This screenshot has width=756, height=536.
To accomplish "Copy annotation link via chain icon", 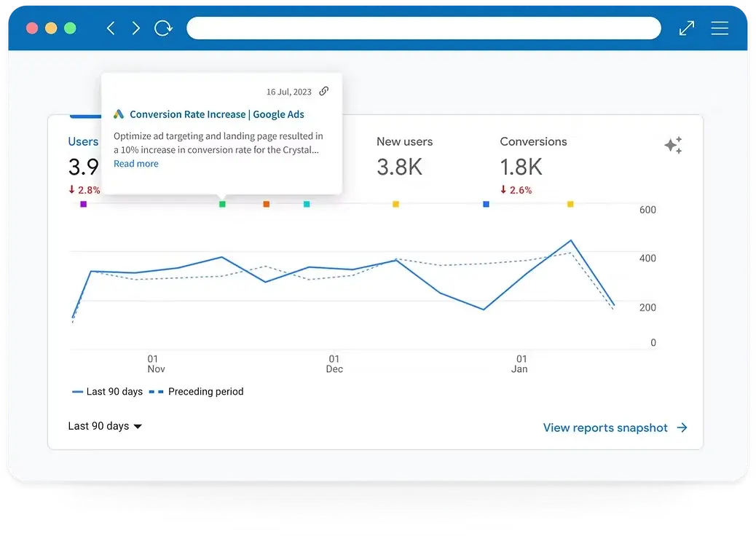I will (324, 90).
